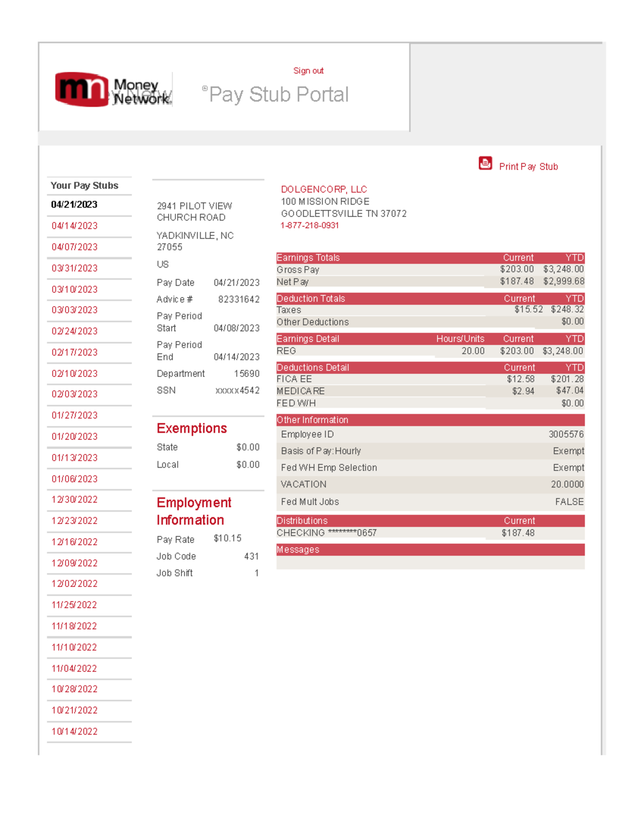Click the Print Pay Stub printer icon

coord(485,163)
